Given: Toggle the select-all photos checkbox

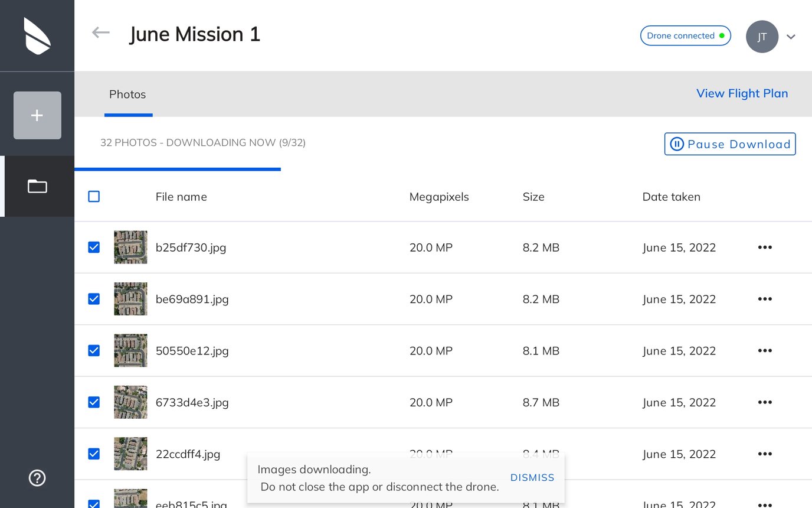Looking at the screenshot, I should coord(94,196).
